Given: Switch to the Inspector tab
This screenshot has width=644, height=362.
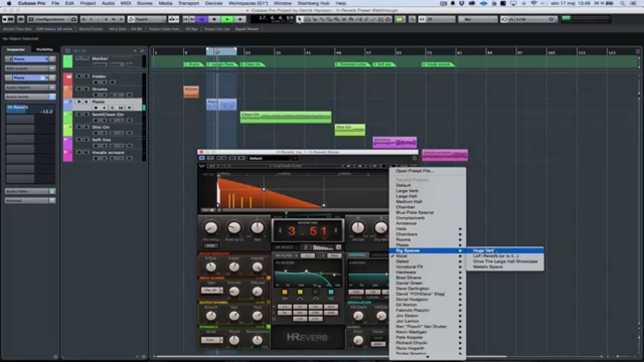Looking at the screenshot, I should coord(16,49).
